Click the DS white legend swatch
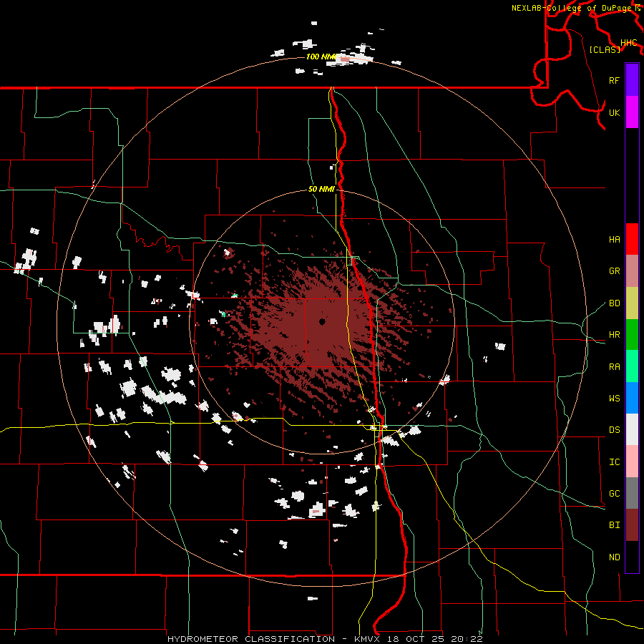644x644 pixels. [x=632, y=429]
